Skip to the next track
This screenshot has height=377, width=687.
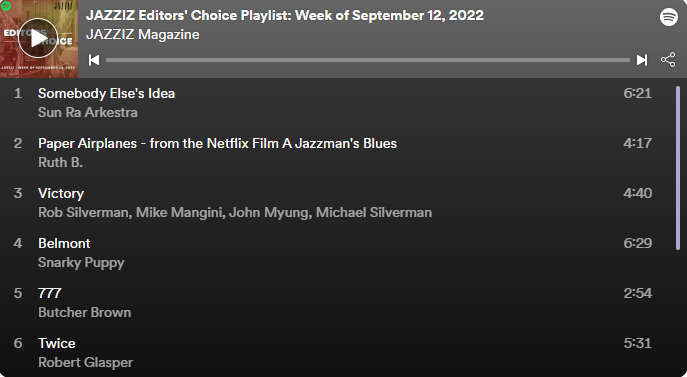tap(642, 60)
